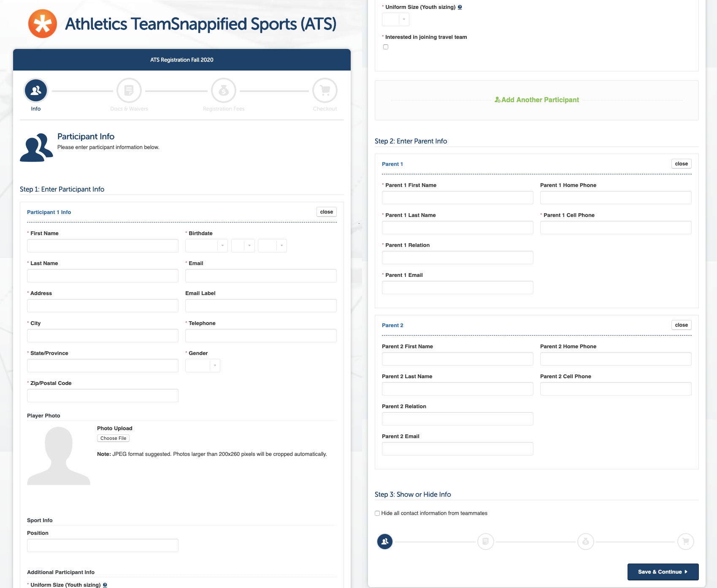Click the Checkout cart icon at top

[x=325, y=90]
